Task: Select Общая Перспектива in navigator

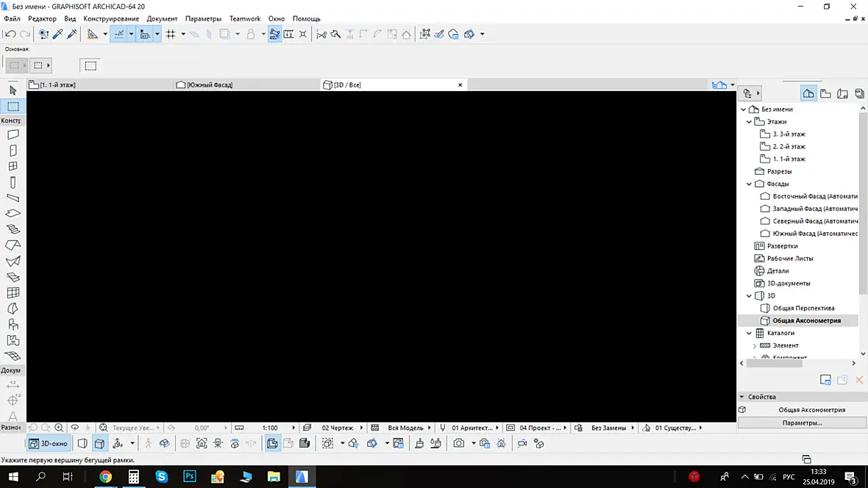Action: [x=803, y=308]
